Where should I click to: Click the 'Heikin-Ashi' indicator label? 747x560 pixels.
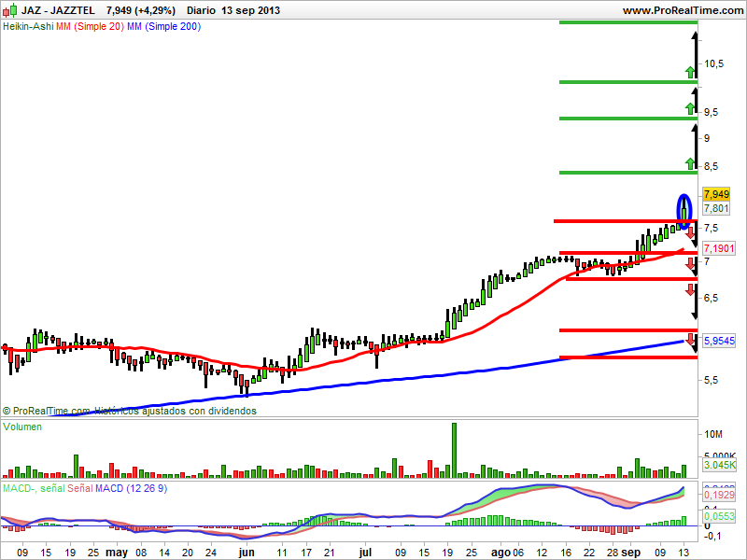(28, 27)
